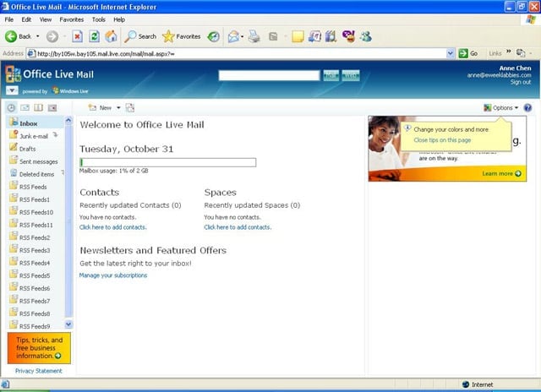Click the Go button by address bar
Viewport: 541px width, 392px height.
468,53
